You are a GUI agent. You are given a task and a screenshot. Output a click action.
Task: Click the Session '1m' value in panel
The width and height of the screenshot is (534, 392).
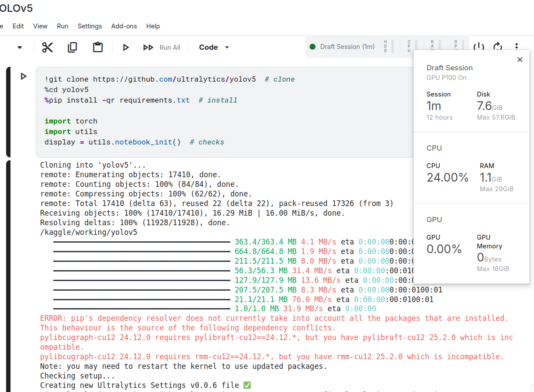pos(434,106)
